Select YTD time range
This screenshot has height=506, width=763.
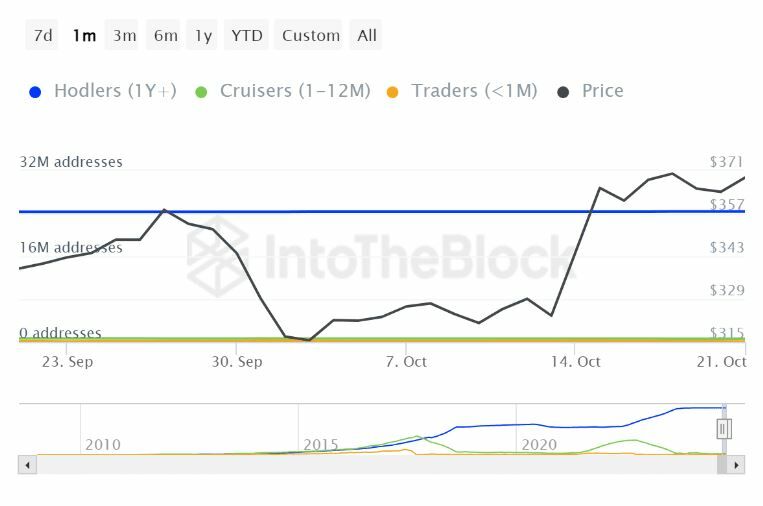pos(246,35)
